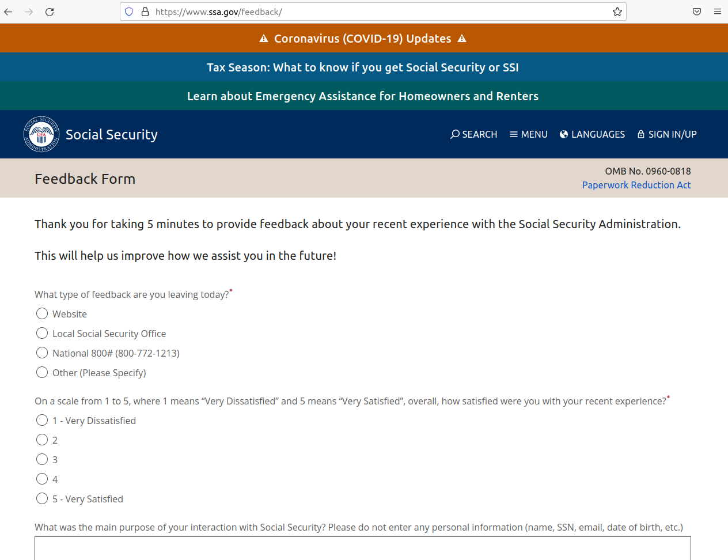The width and height of the screenshot is (728, 560).
Task: Visit Emergency Assistance for Homeowners and Renters
Action: tap(363, 96)
